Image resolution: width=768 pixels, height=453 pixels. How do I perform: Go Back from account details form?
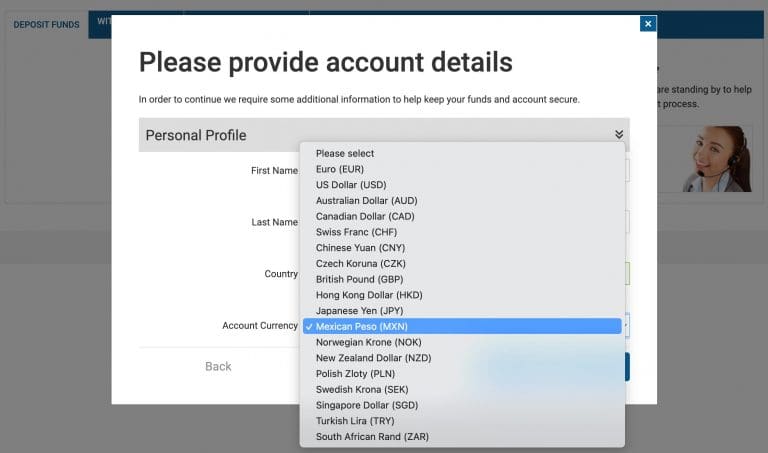[x=218, y=366]
